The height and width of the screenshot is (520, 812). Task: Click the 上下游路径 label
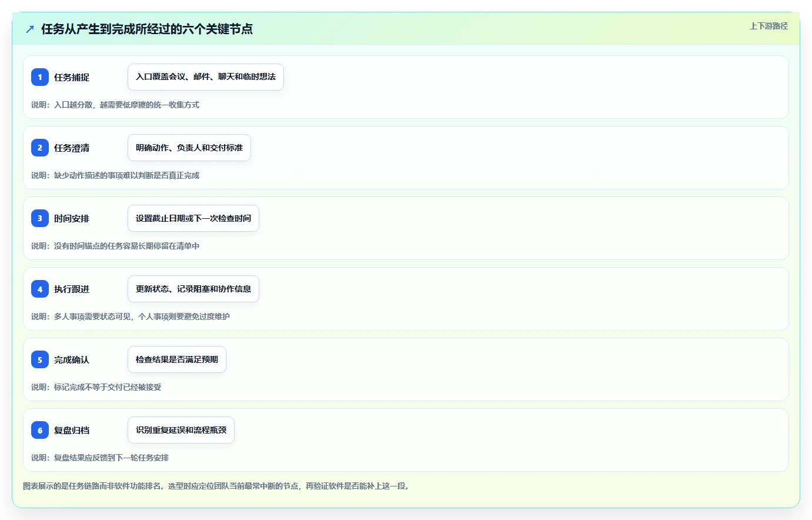click(x=768, y=26)
